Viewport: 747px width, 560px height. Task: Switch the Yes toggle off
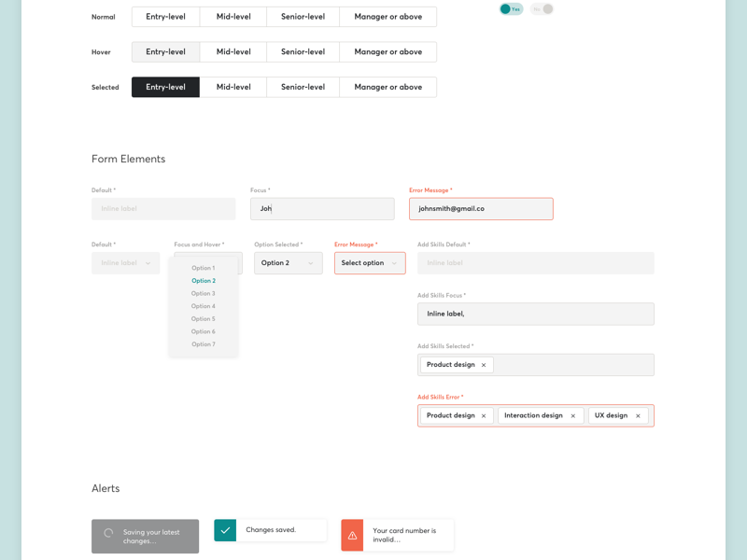(x=510, y=8)
